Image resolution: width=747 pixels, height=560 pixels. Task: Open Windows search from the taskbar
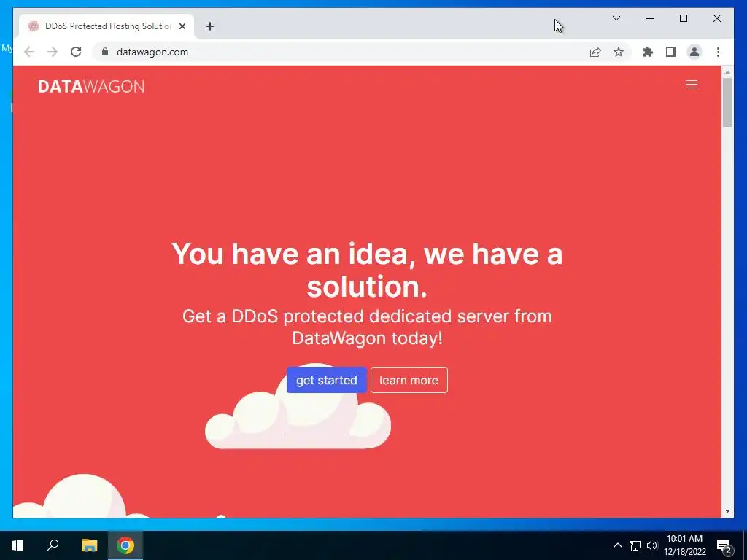[x=53, y=545]
